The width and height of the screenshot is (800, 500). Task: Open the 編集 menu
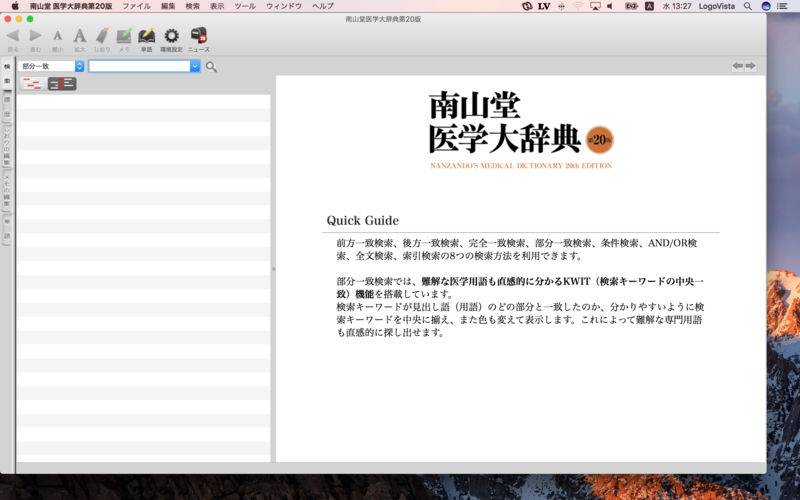click(x=168, y=6)
